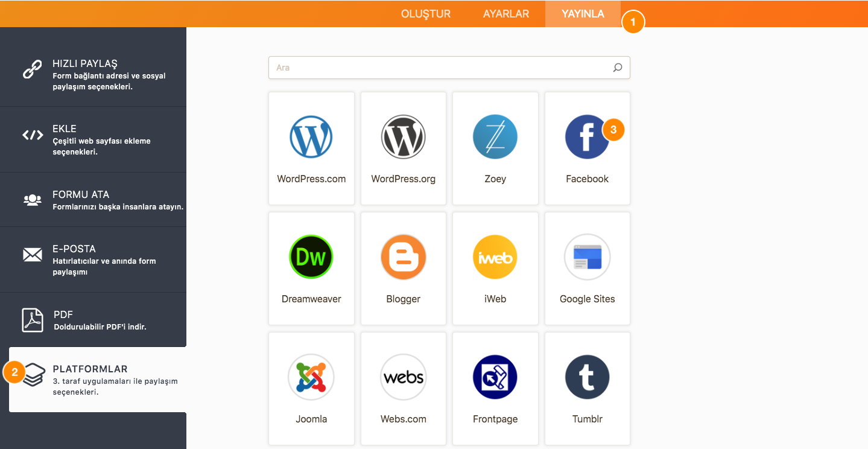Pick the iWeb platform icon

coord(495,257)
